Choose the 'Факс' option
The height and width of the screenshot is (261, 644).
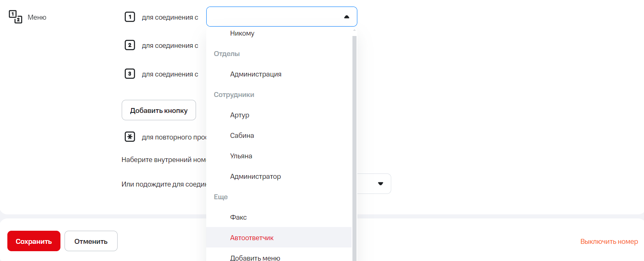click(x=238, y=217)
